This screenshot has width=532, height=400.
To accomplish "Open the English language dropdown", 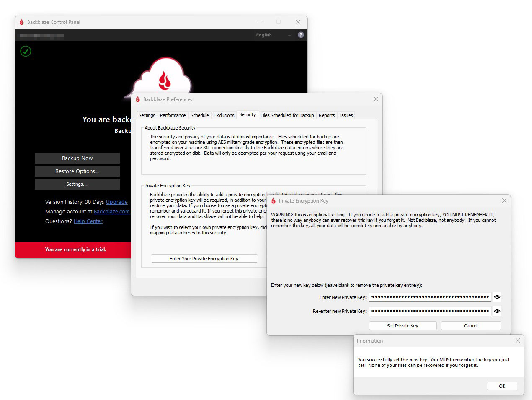I will click(273, 35).
